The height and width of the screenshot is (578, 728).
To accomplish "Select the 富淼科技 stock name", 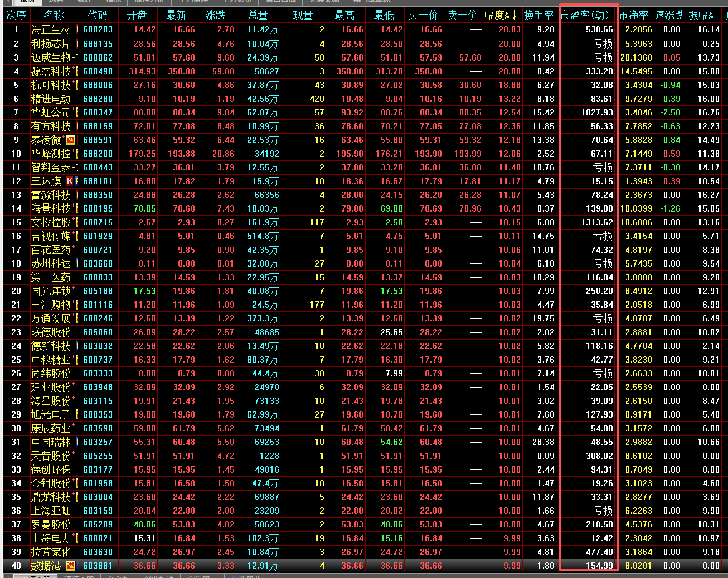I will tap(51, 195).
